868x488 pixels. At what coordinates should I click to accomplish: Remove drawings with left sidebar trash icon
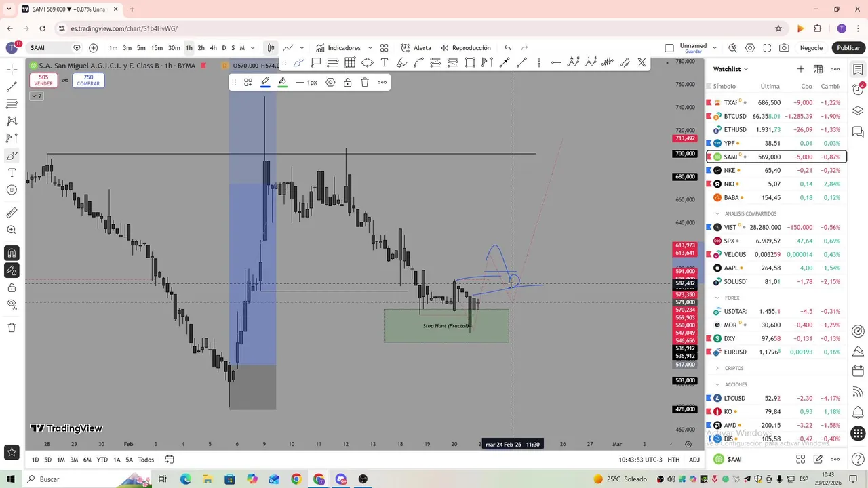coord(12,327)
